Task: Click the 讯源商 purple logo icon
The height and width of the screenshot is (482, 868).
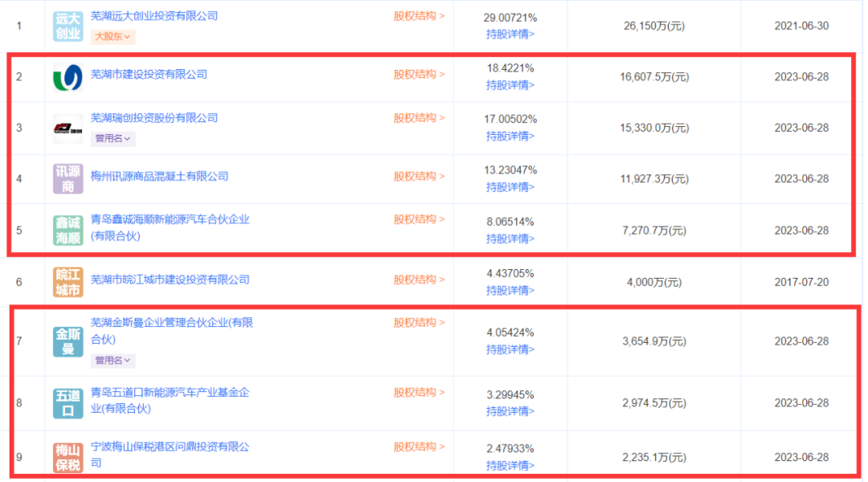Action: pyautogui.click(x=68, y=179)
